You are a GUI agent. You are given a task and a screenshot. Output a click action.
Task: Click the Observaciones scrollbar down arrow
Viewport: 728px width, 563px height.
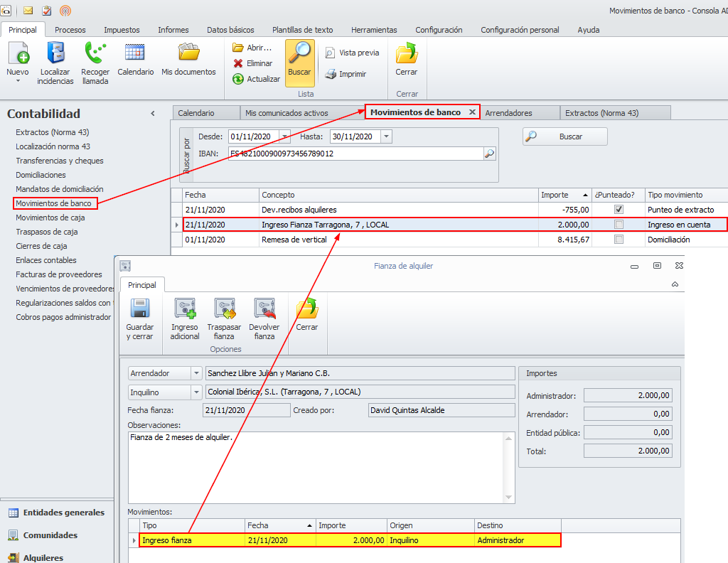(508, 498)
